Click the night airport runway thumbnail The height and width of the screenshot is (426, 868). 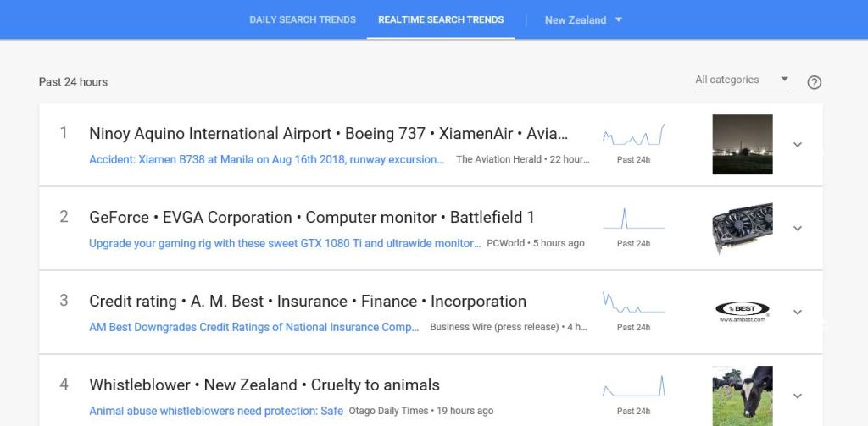tap(742, 145)
